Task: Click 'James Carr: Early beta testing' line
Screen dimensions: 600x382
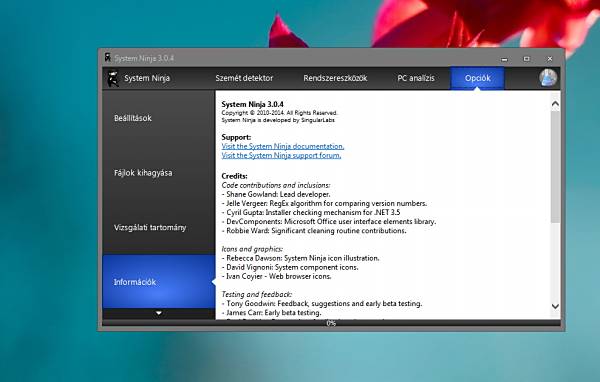Action: 271,313
